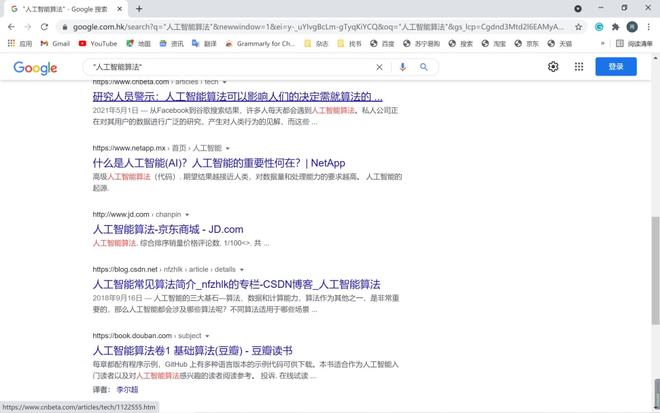Expand the jd.com result options arrow
Screen dimensions: 660x413
pos(187,215)
